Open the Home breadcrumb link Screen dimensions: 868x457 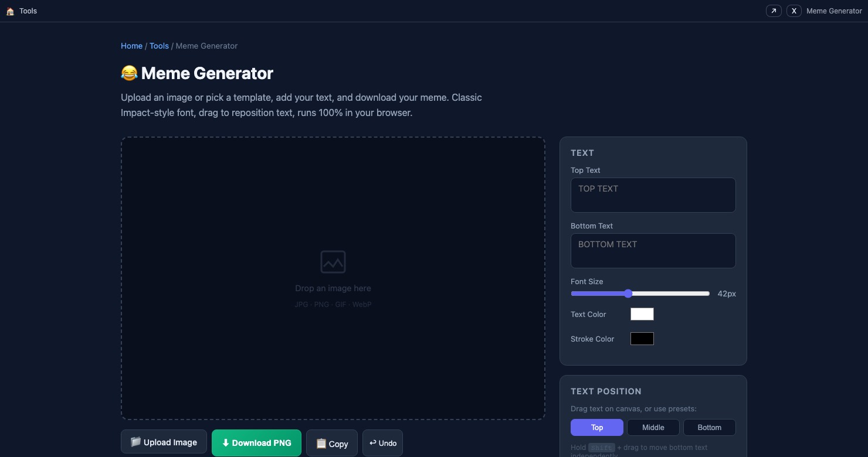[x=131, y=46]
